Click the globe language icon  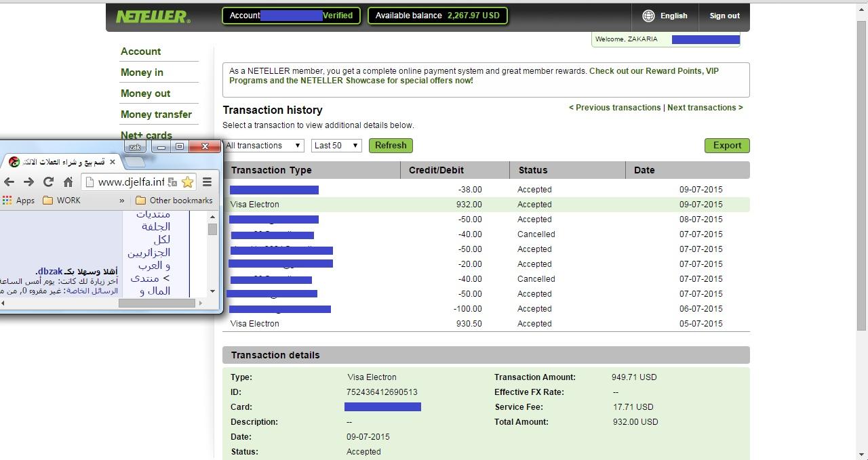648,16
